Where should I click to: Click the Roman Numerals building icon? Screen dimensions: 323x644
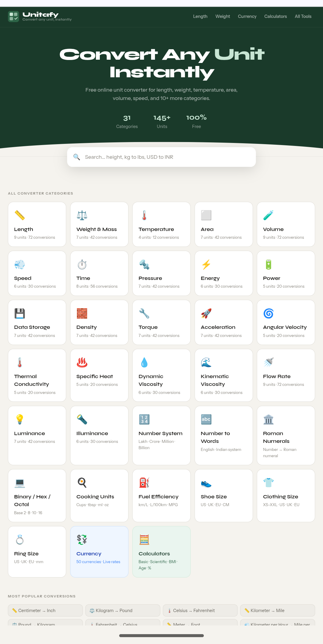point(268,419)
